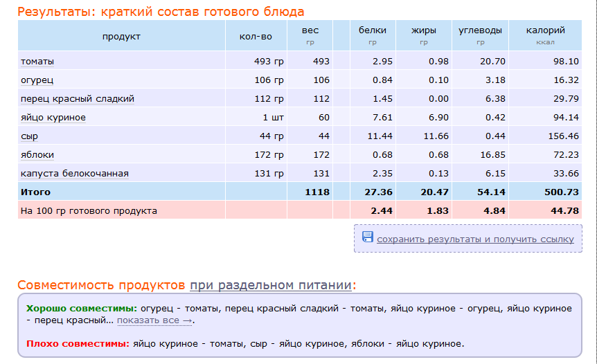
Task: Open the 'сыр' product link
Action: [29, 136]
